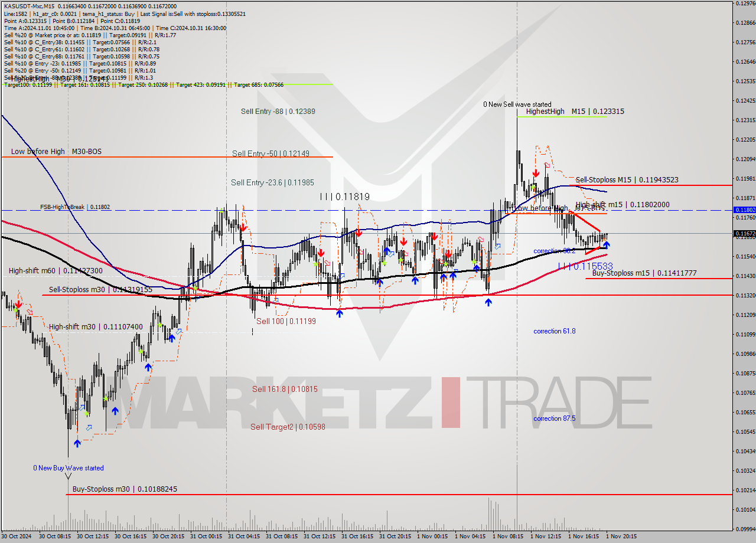Click the blue 0.11802 price tag on axis

tap(744, 210)
